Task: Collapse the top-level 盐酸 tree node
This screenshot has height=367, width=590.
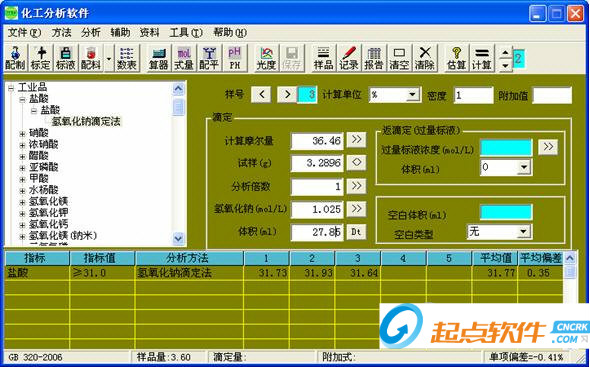Action: [x=22, y=100]
